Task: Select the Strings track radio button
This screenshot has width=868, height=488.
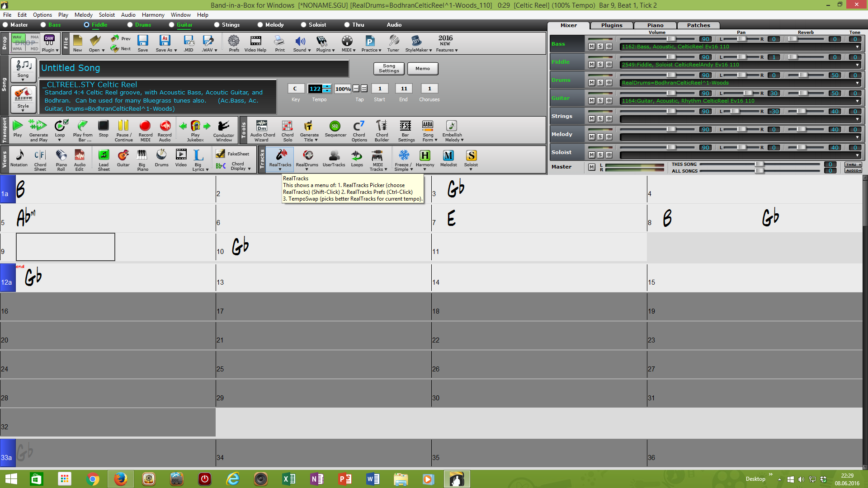Action: (x=217, y=25)
